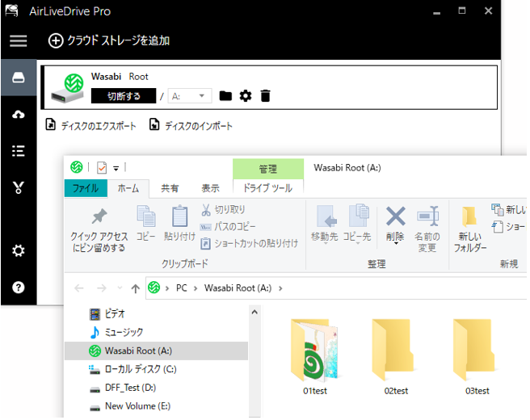Switch to the 共有 ribbon tab
Screen dimensions: 530x420
coord(170,188)
